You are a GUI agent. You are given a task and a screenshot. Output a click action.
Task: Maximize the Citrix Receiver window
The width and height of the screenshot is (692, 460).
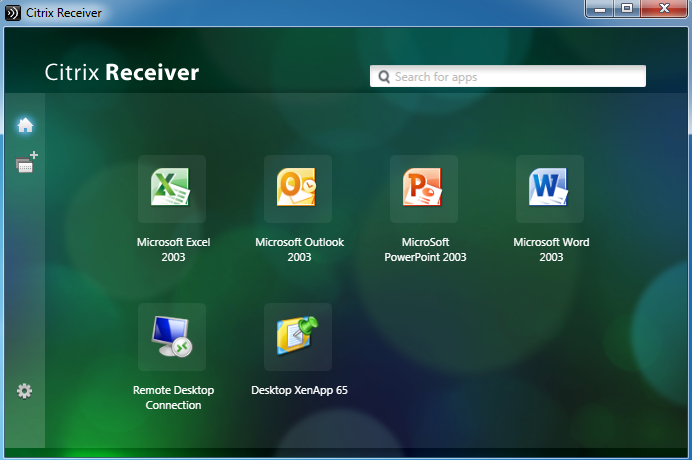pyautogui.click(x=627, y=8)
